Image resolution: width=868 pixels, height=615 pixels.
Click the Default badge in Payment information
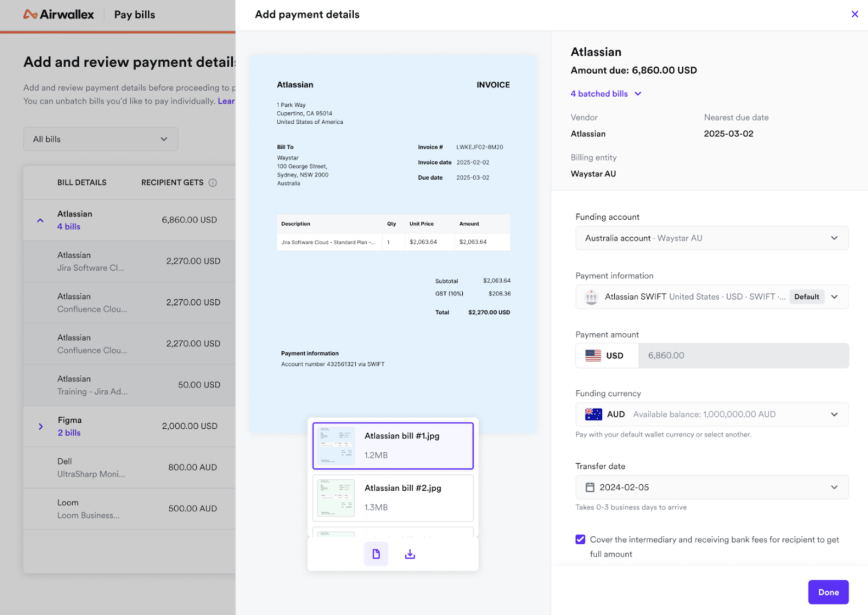807,297
